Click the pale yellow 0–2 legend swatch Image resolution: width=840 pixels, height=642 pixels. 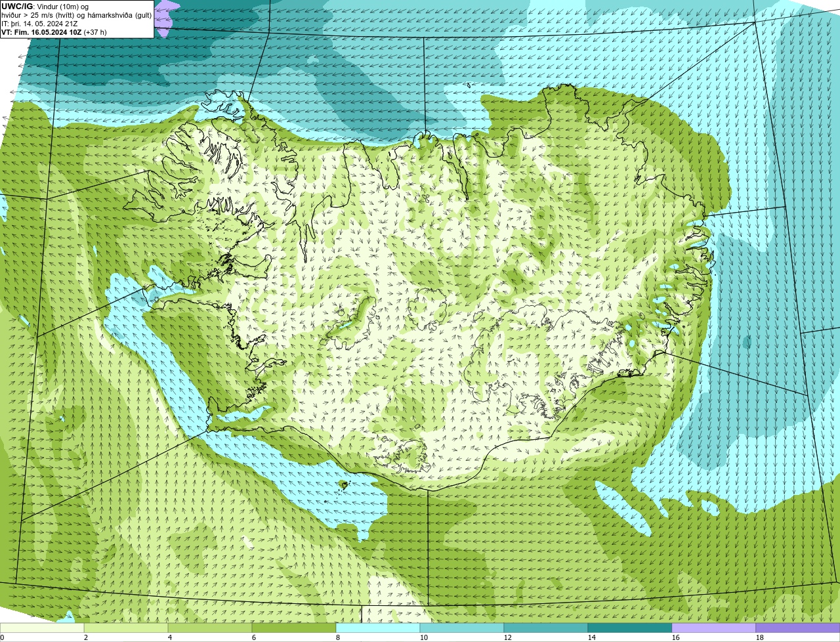[42, 628]
